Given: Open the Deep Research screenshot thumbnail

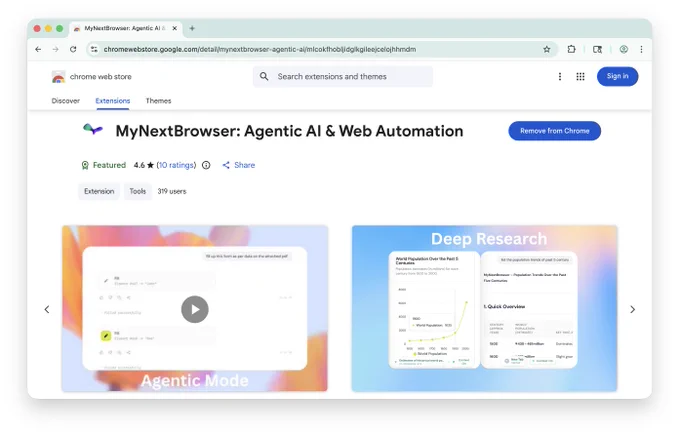Looking at the screenshot, I should tap(484, 308).
